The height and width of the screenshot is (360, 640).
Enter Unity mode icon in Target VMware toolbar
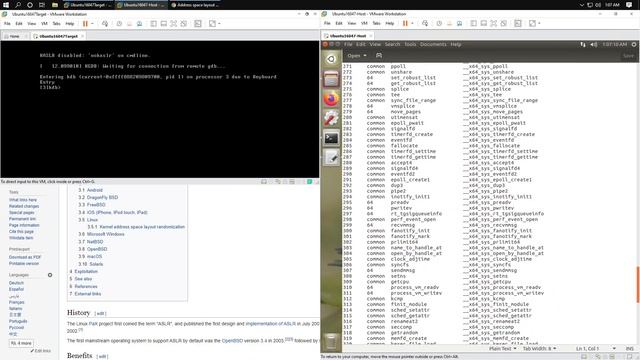tap(184, 24)
